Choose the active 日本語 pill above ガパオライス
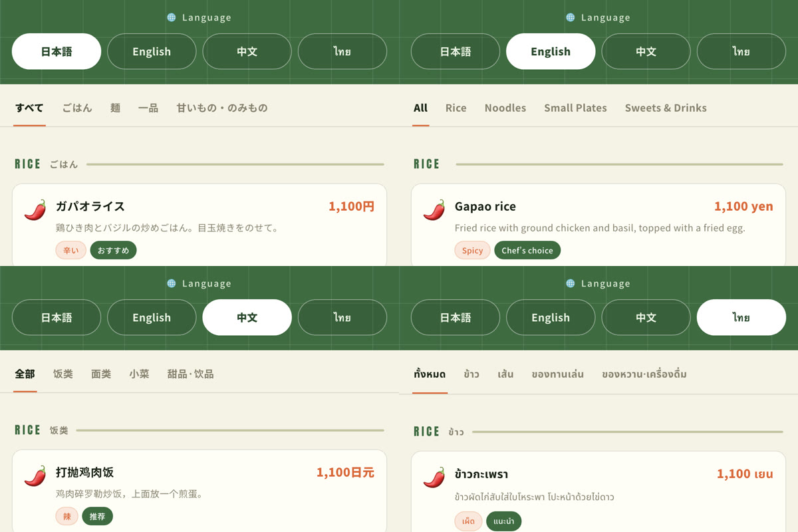Image resolution: width=798 pixels, height=532 pixels. 57,51
